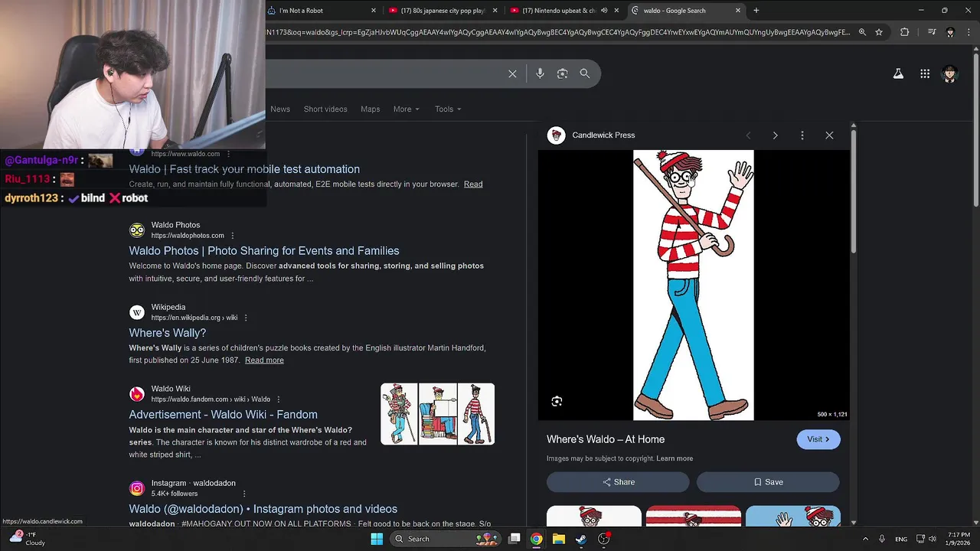The image size is (980, 551).
Task: Close the I'm Not a Robot tab
Action: (x=374, y=11)
